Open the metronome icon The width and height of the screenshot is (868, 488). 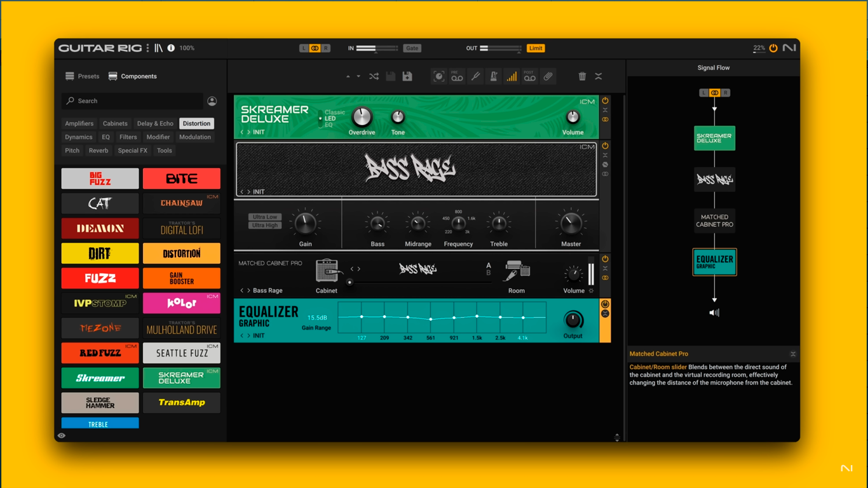coord(493,76)
